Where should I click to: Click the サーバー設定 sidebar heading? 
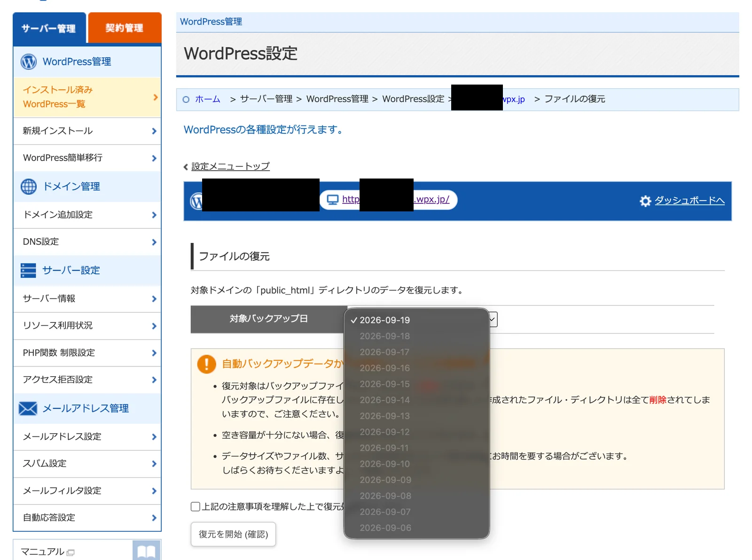(71, 270)
